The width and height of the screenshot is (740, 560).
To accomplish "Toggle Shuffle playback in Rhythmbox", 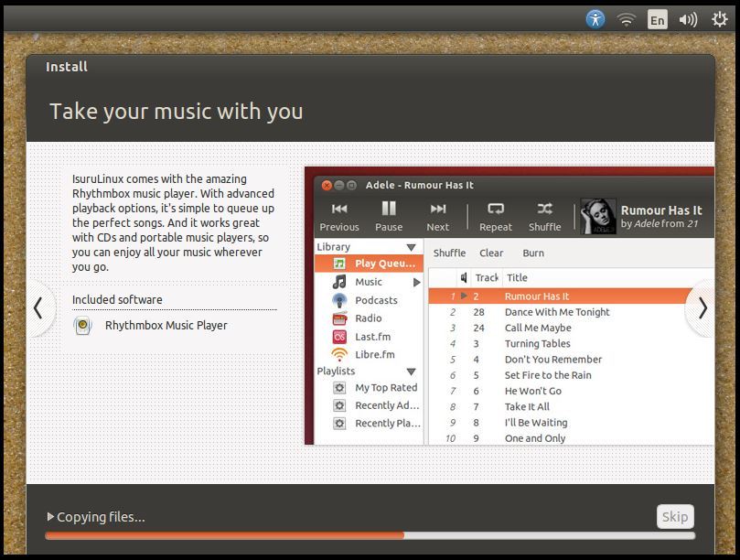I will pos(544,211).
